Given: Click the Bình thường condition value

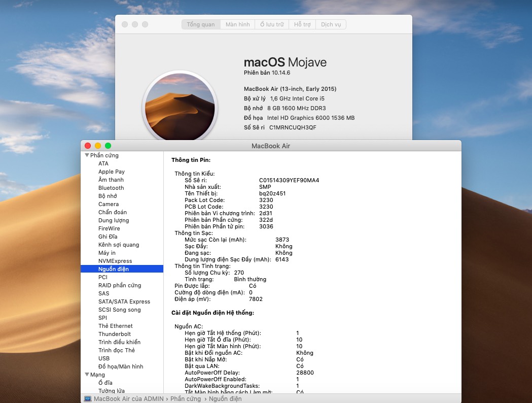Looking at the screenshot, I should pos(250,280).
